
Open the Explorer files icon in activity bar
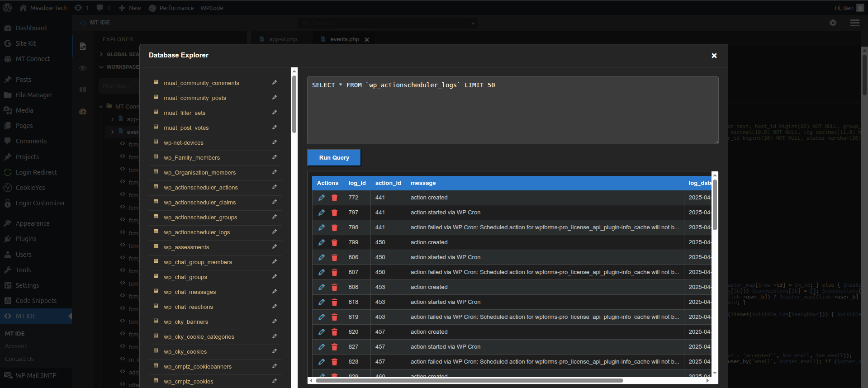click(83, 46)
